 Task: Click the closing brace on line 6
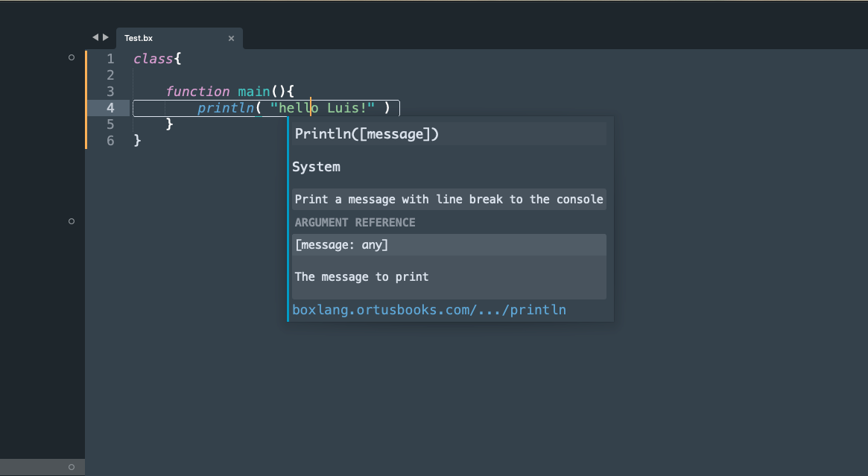click(137, 141)
